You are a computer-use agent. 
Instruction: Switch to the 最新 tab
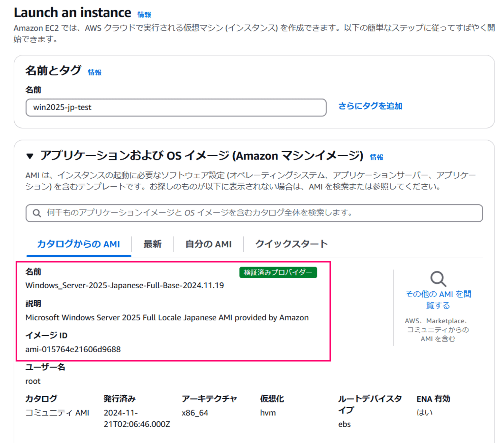152,244
